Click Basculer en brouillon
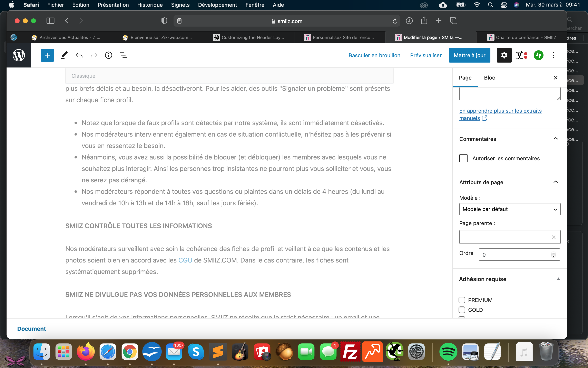The height and width of the screenshot is (368, 588). coord(374,55)
